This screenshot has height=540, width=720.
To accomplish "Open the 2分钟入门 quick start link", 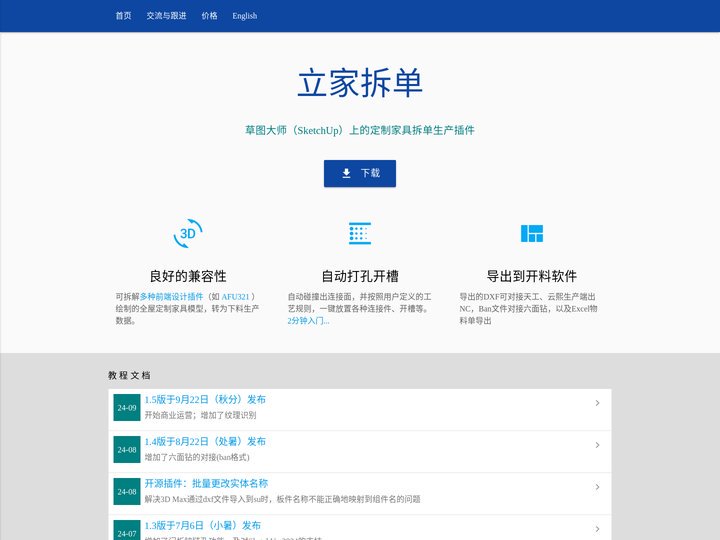I will [x=309, y=321].
